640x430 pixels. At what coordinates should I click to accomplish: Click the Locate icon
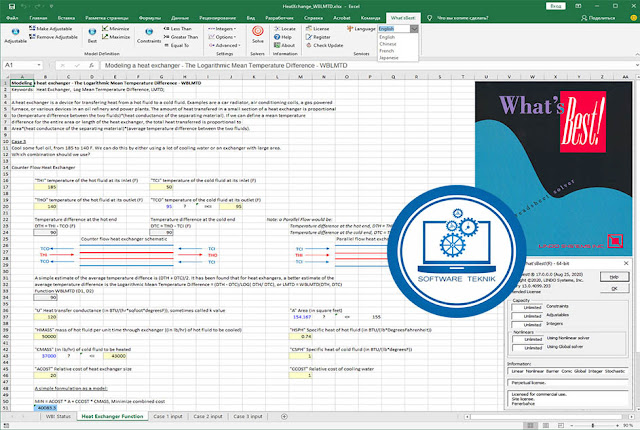click(x=277, y=29)
